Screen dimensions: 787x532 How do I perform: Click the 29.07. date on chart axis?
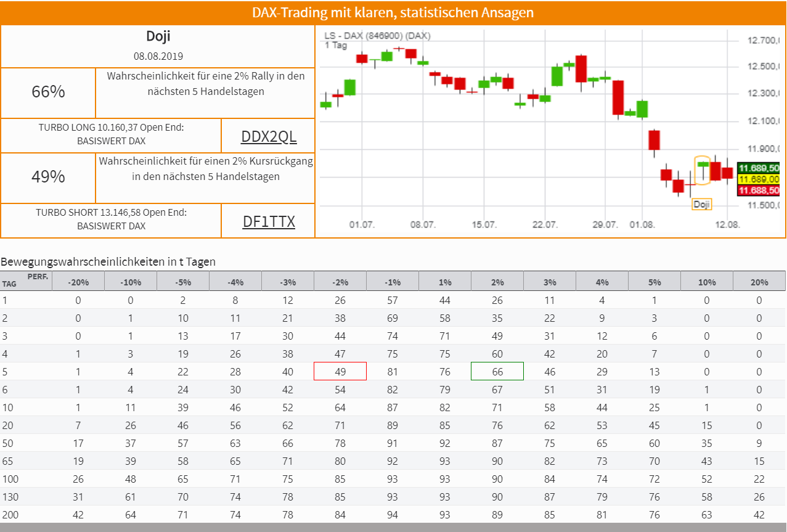coord(605,224)
